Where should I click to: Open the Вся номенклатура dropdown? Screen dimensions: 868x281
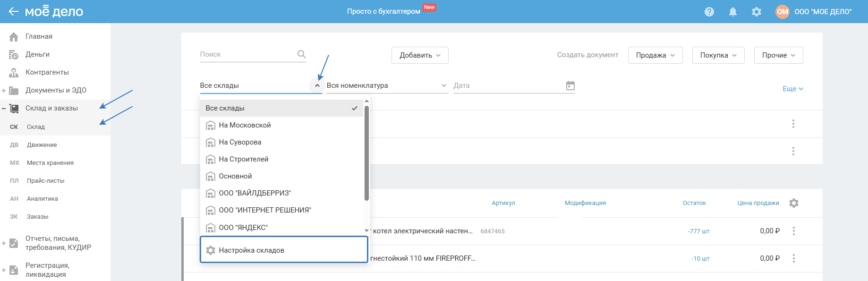[x=387, y=85]
